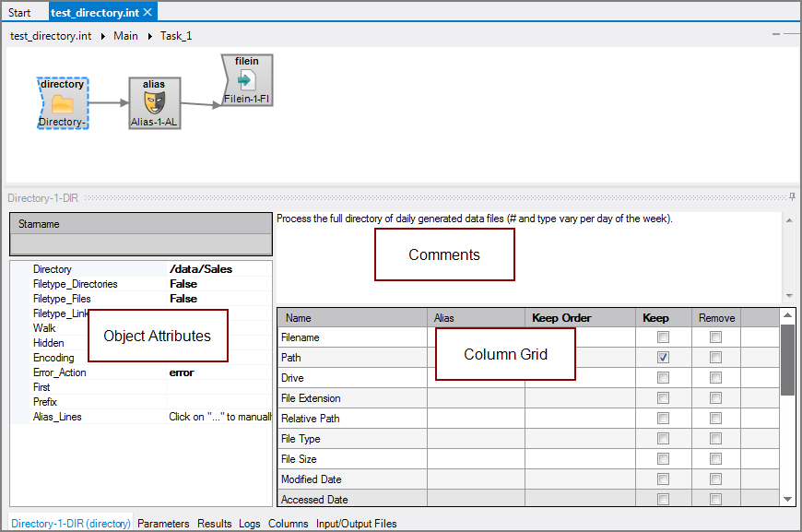Click the Alias column header

(477, 318)
